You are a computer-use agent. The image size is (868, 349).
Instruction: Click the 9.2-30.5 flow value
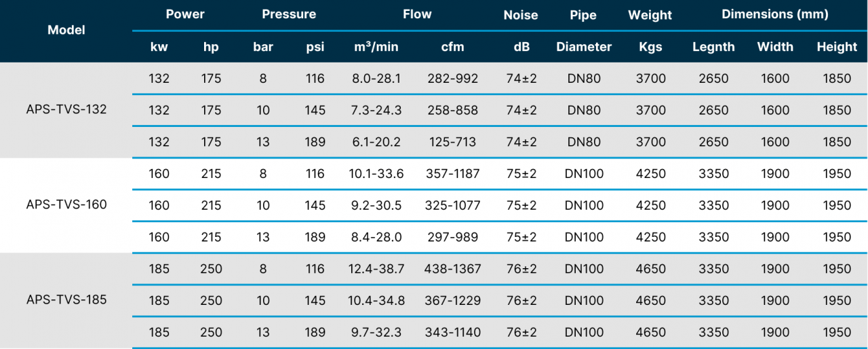(376, 205)
